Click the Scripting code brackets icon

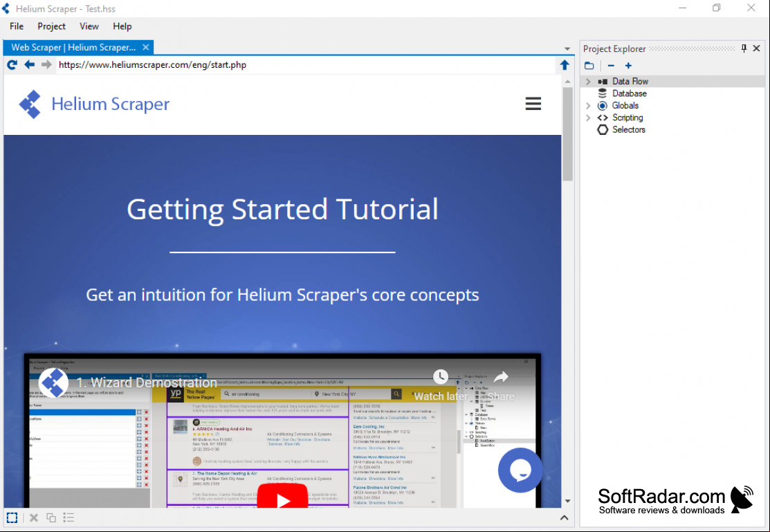pos(602,118)
